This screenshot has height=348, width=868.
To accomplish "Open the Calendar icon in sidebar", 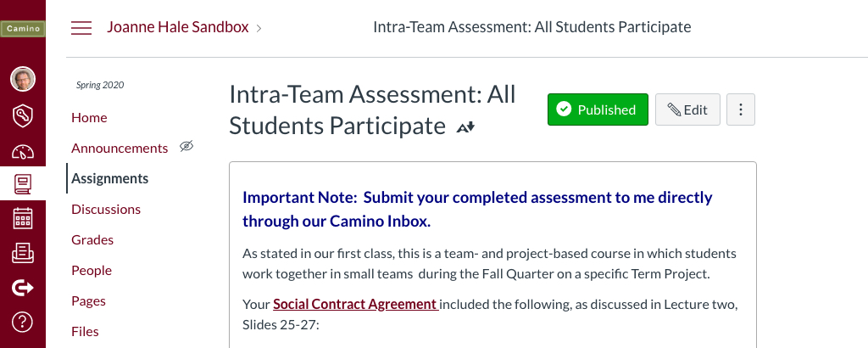I will click(x=23, y=219).
